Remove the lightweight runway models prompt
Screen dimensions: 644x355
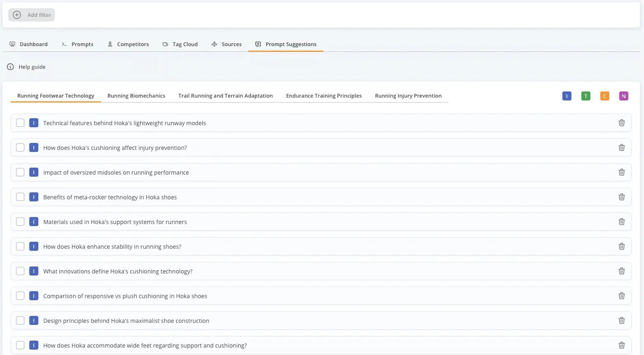point(621,123)
